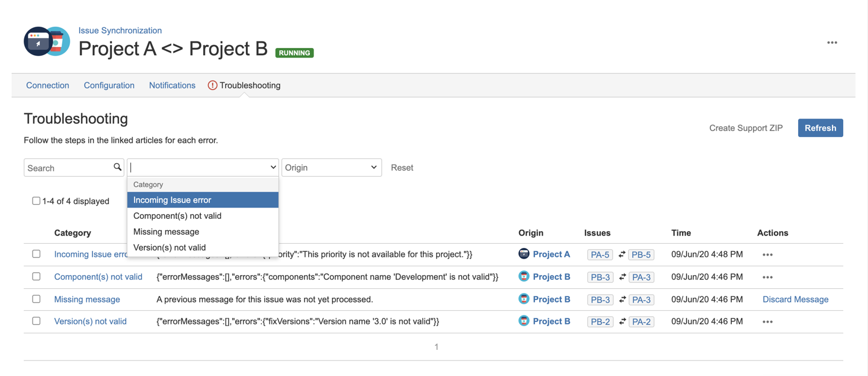Choose 'Component(s) not valid' from category list
The width and height of the screenshot is (868, 376).
click(177, 216)
